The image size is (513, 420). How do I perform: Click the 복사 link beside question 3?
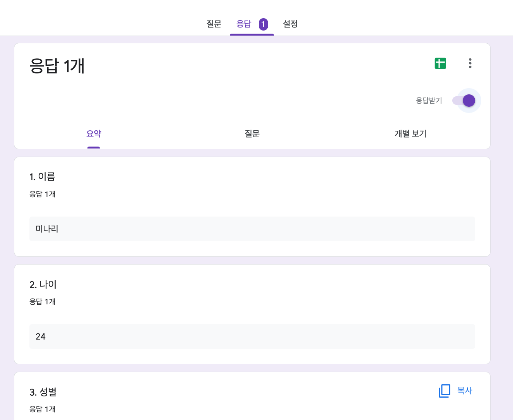tap(464, 391)
